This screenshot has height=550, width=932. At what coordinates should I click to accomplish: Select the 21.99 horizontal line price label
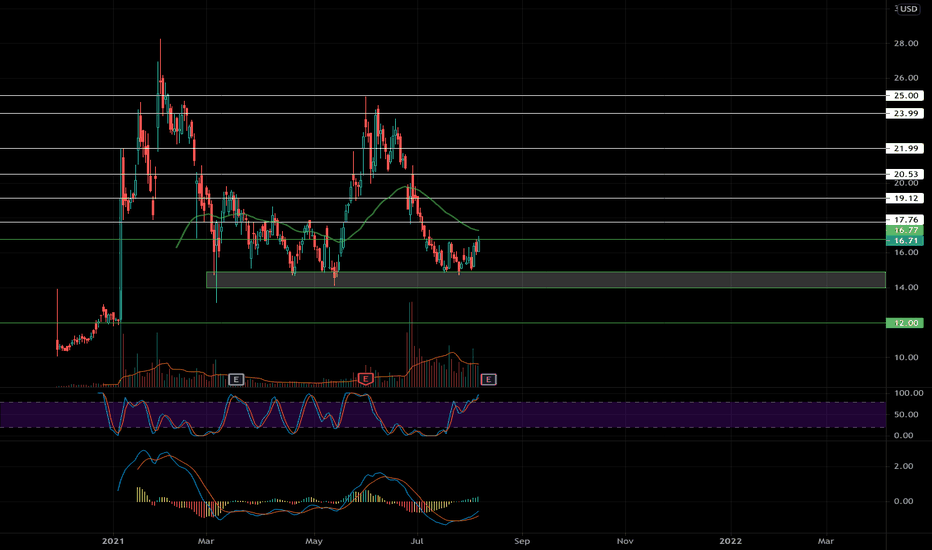(905, 149)
